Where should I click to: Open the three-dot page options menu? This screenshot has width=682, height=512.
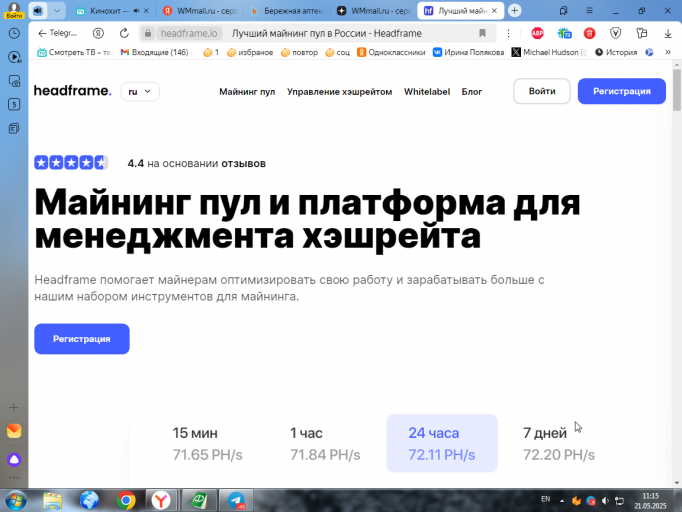(x=508, y=33)
